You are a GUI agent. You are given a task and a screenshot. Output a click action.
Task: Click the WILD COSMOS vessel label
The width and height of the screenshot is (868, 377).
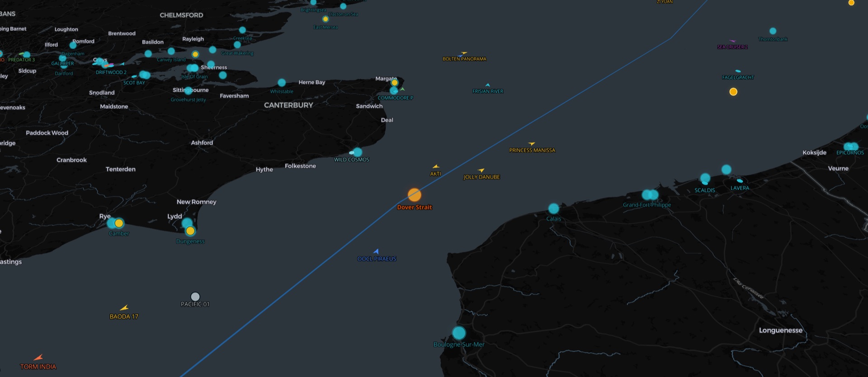pos(352,160)
